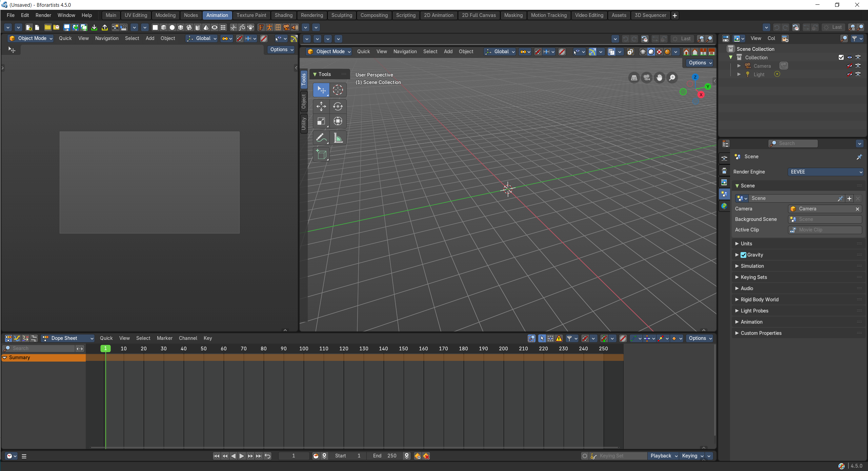Add a new scene with plus button
This screenshot has width=868, height=471.
point(849,199)
